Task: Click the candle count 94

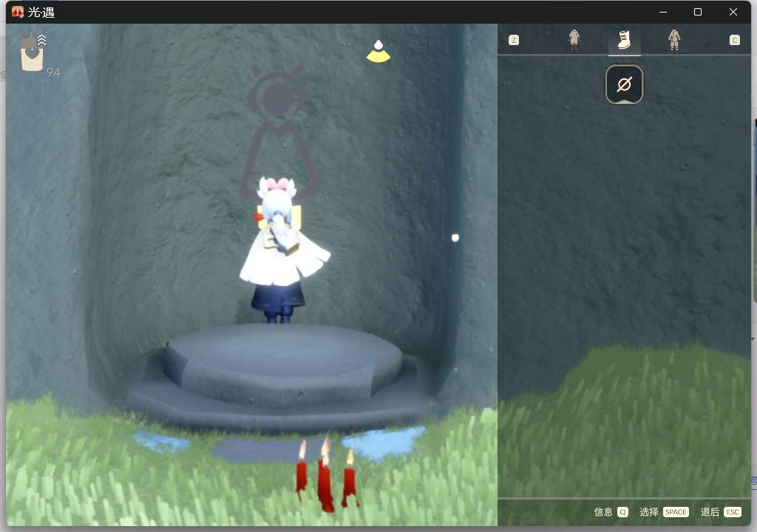Action: tap(53, 72)
